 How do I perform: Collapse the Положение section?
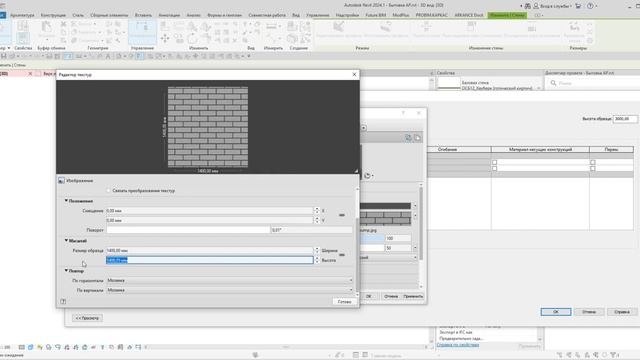pos(66,201)
